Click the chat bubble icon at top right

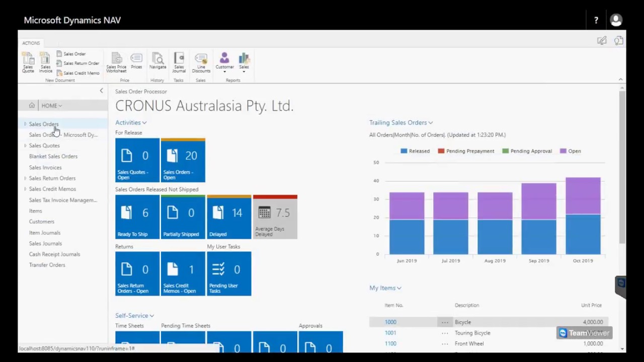pyautogui.click(x=619, y=41)
